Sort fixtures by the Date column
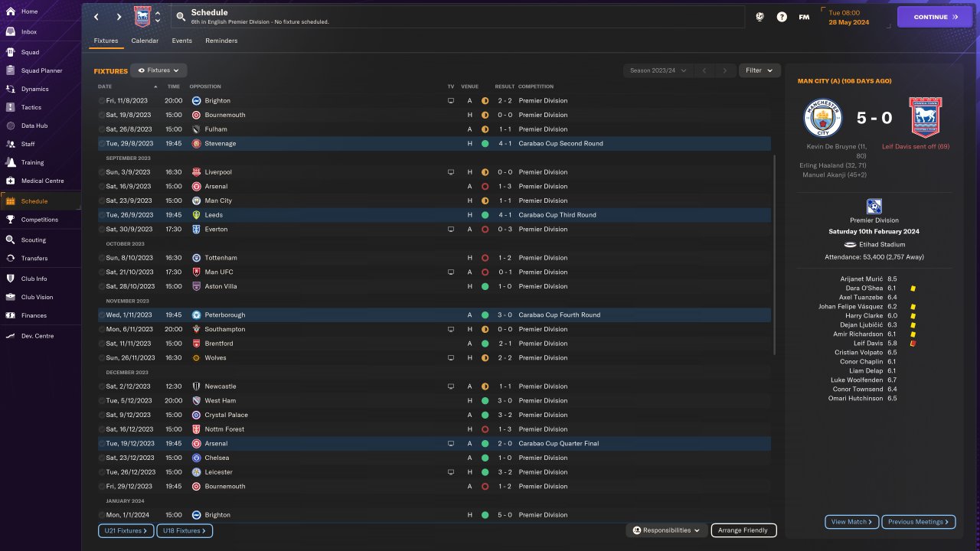Viewport: 980px width, 551px height. click(x=105, y=86)
